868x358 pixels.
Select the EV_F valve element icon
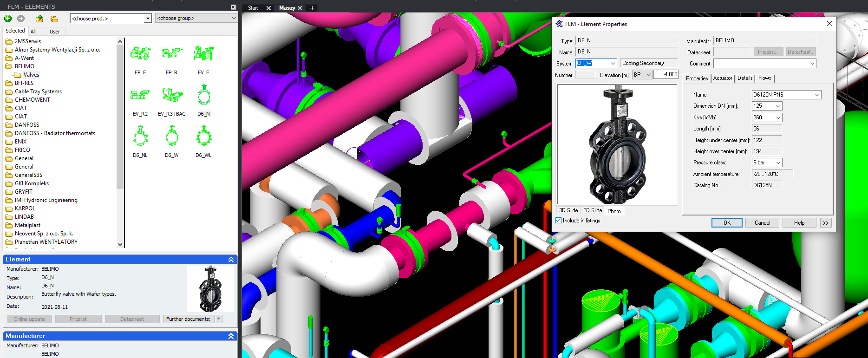(x=203, y=54)
